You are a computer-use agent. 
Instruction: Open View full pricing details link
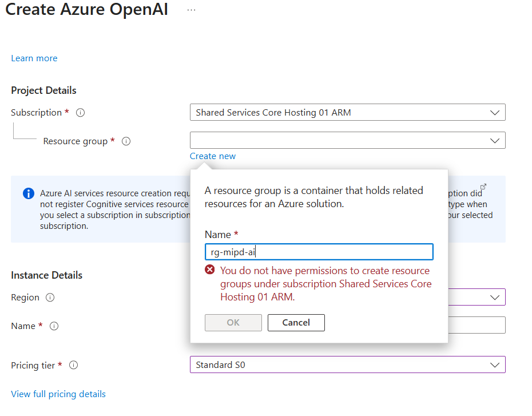click(58, 394)
